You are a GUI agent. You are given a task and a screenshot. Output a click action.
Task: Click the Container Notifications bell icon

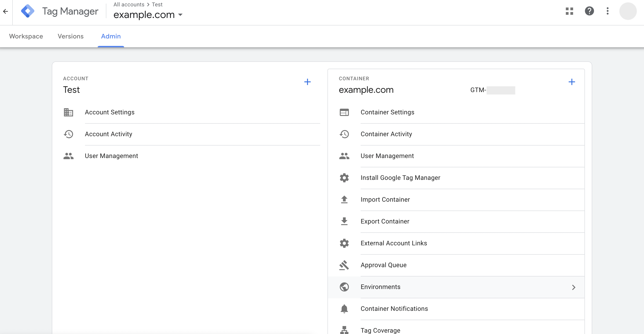tap(344, 309)
